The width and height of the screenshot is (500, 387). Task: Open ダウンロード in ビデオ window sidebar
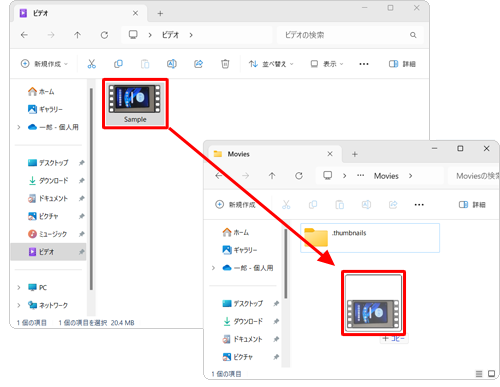(48, 181)
